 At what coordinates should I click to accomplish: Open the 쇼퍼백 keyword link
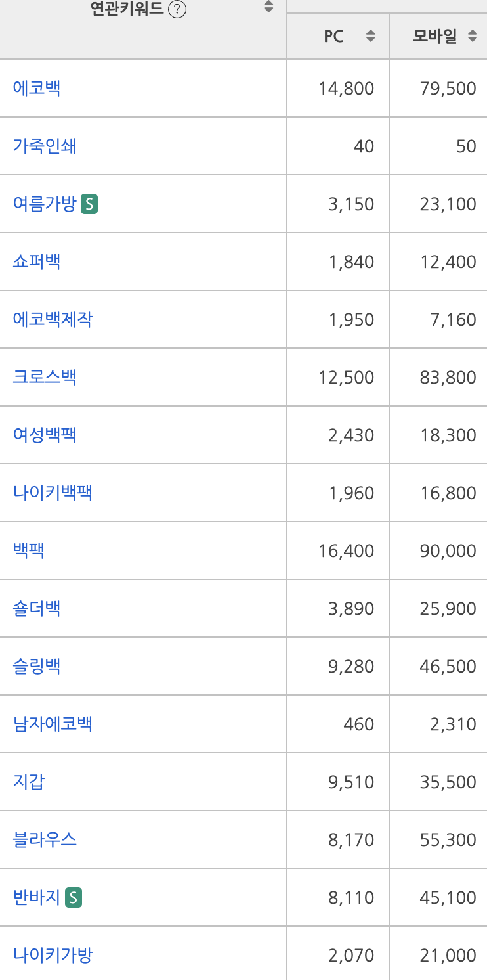coord(37,262)
